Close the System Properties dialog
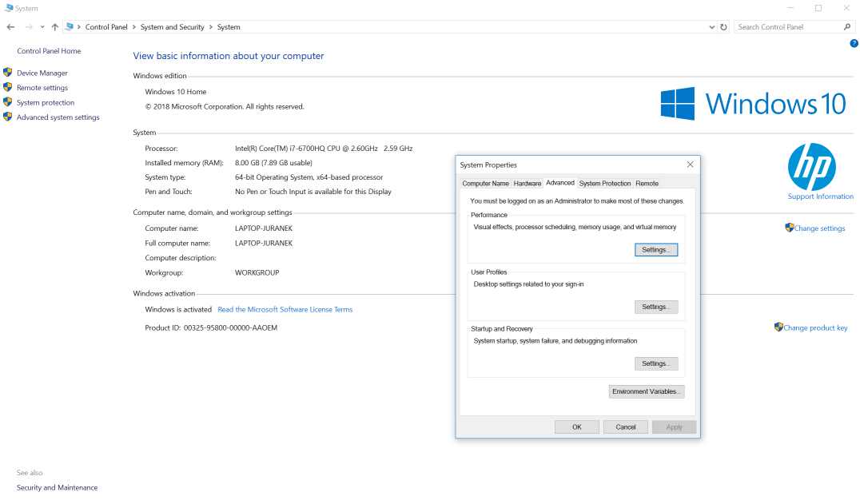 [690, 165]
